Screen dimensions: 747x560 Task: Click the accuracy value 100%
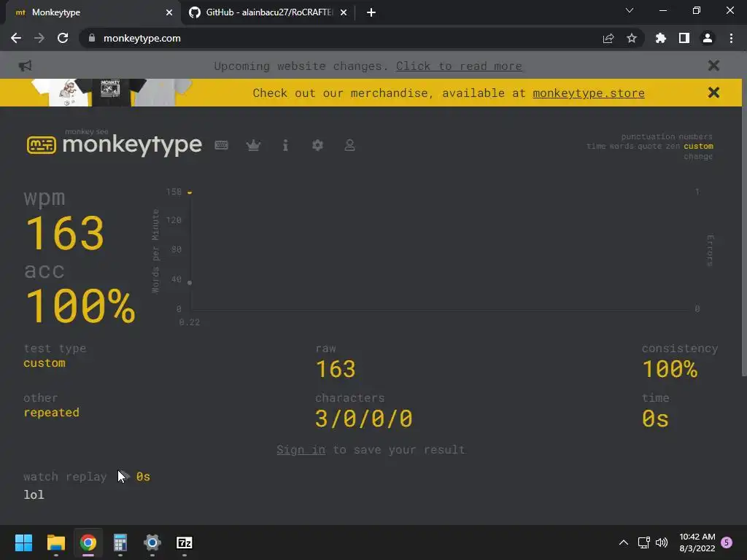[80, 306]
